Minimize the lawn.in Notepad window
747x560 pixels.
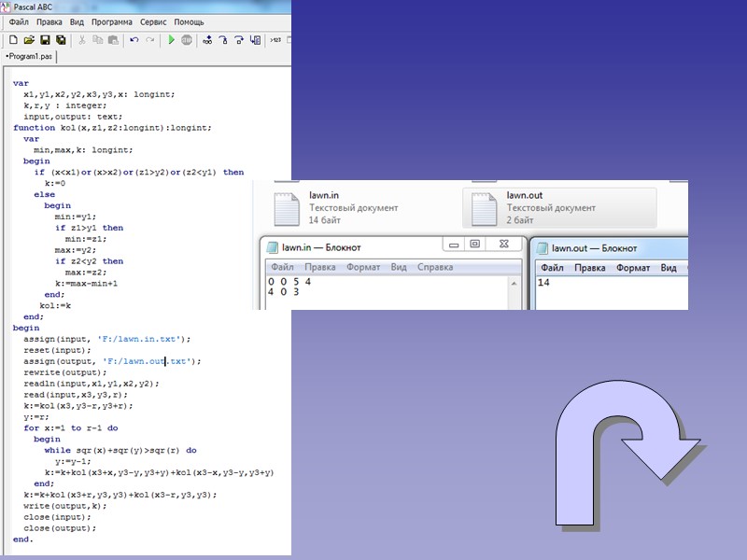tap(454, 245)
